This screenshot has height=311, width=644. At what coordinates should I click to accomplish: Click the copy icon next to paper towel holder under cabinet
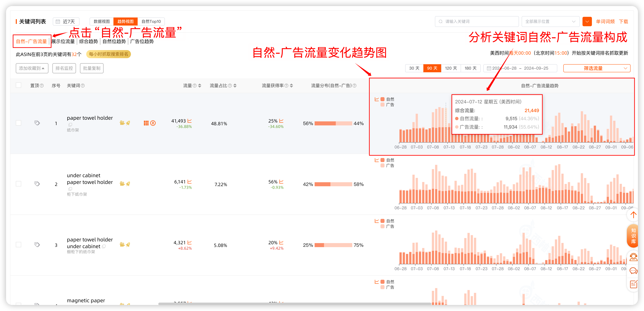pyautogui.click(x=104, y=246)
